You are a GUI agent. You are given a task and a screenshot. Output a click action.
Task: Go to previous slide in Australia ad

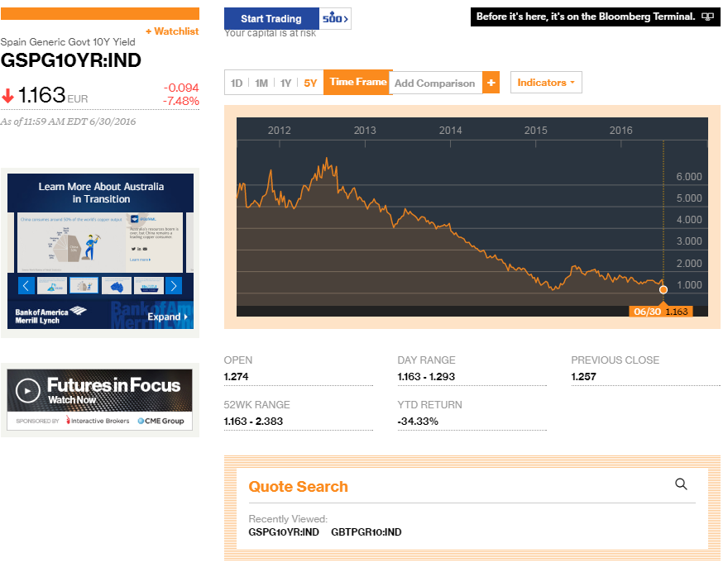[x=26, y=286]
